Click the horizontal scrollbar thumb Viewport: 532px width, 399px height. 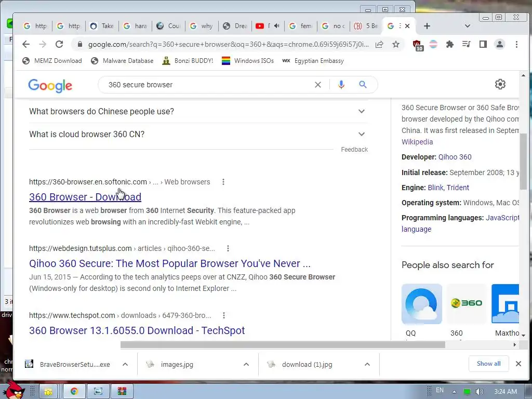point(283,345)
